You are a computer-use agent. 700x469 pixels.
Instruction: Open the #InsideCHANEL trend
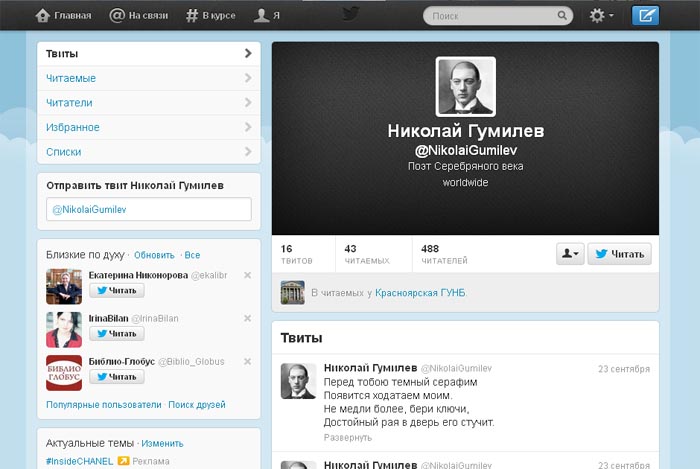[x=79, y=461]
